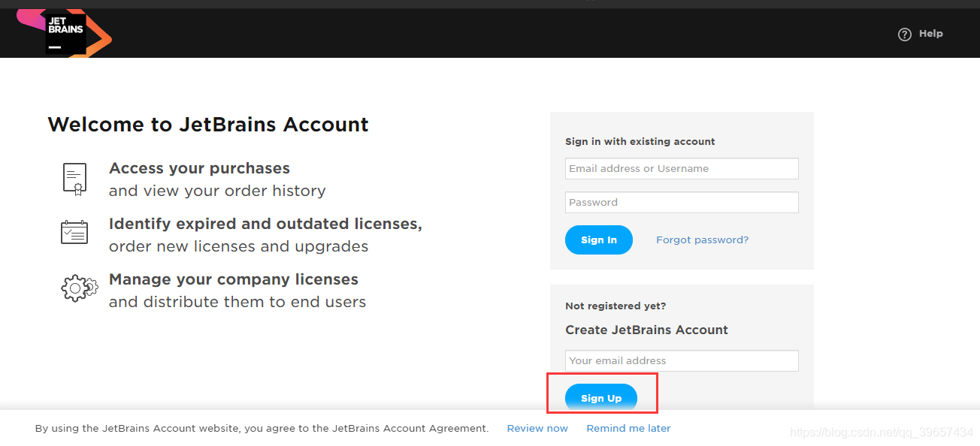Focus the Email address or Username field

[x=681, y=169]
